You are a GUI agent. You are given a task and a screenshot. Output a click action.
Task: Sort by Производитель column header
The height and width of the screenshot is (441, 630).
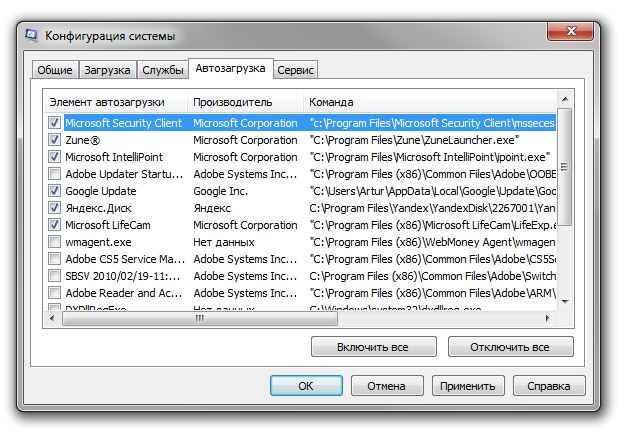tap(245, 102)
